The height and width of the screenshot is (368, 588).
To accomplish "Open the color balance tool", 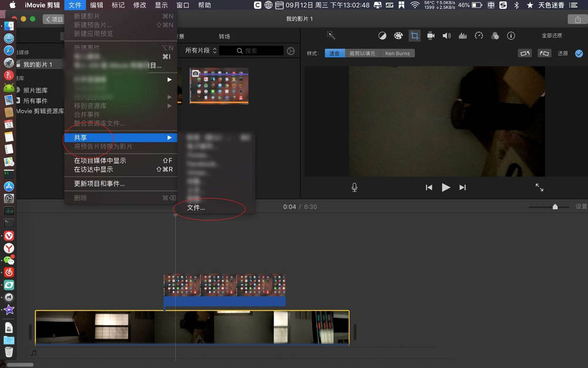I will coord(382,36).
